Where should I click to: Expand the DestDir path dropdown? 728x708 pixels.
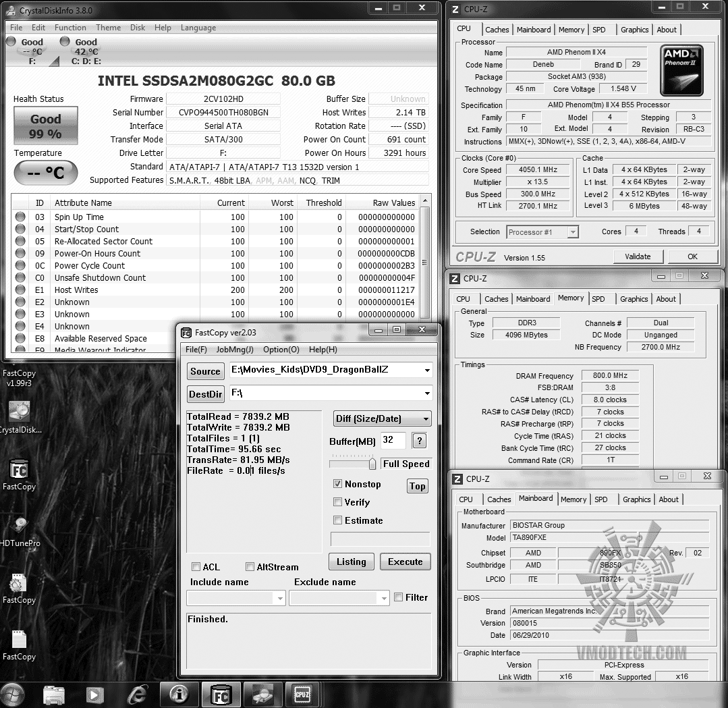pyautogui.click(x=426, y=393)
